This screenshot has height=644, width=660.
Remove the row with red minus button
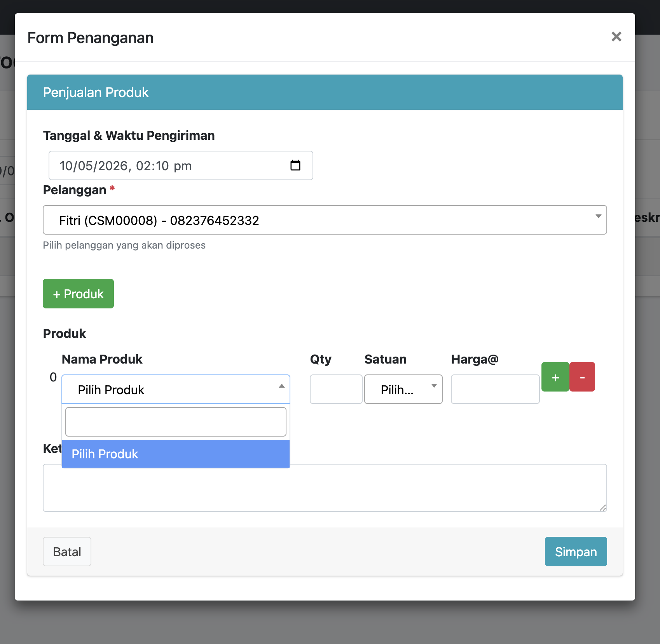pyautogui.click(x=582, y=377)
